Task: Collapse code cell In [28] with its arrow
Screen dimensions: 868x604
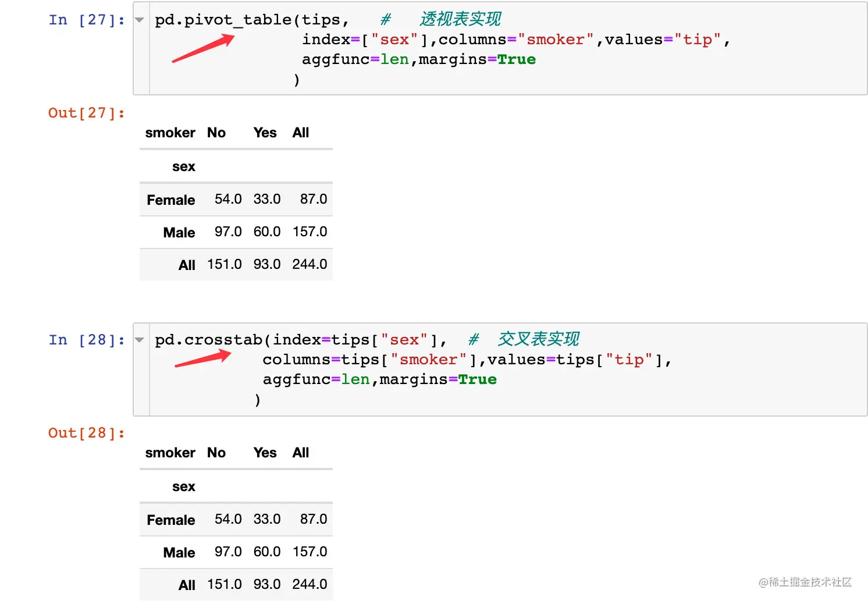Action: coord(140,340)
